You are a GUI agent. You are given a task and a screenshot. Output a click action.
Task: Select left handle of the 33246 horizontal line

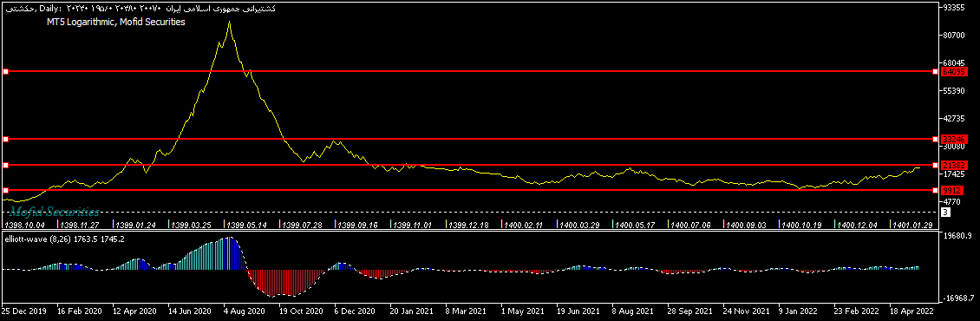pos(5,139)
